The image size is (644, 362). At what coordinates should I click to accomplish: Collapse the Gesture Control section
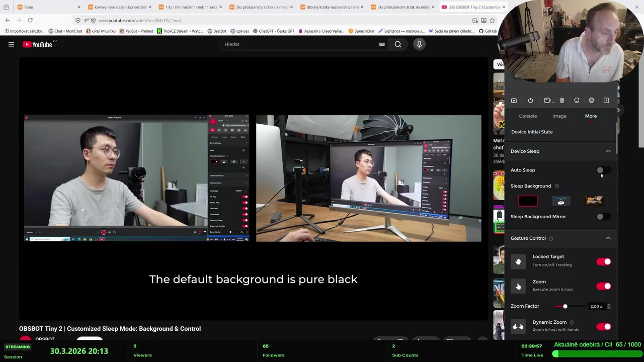click(608, 238)
